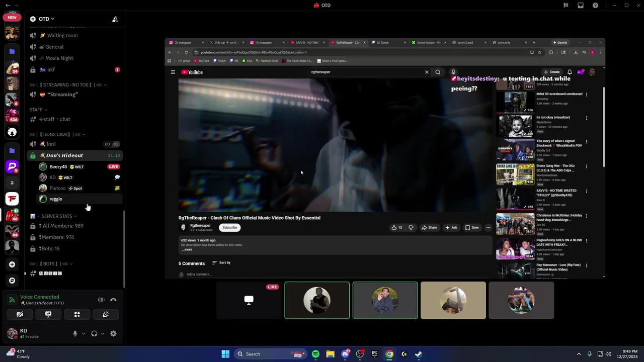
Task: Open the Waiting room voice channel
Action: pyautogui.click(x=75, y=35)
